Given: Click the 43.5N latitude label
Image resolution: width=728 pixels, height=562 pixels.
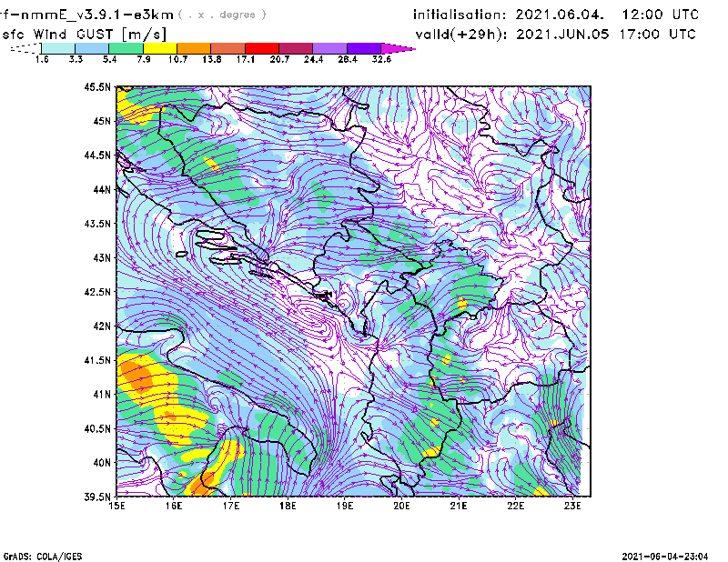Looking at the screenshot, I should tap(97, 224).
